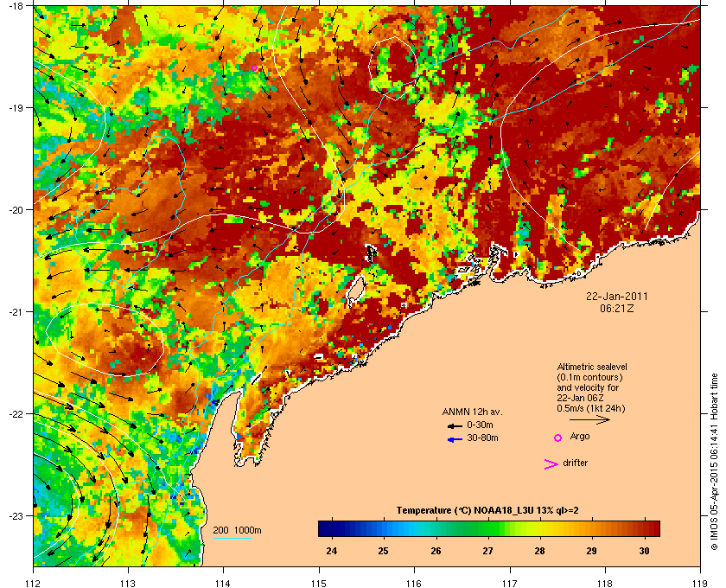The height and width of the screenshot is (588, 726).
Task: Click the latitude axis label -19
Action: point(16,108)
